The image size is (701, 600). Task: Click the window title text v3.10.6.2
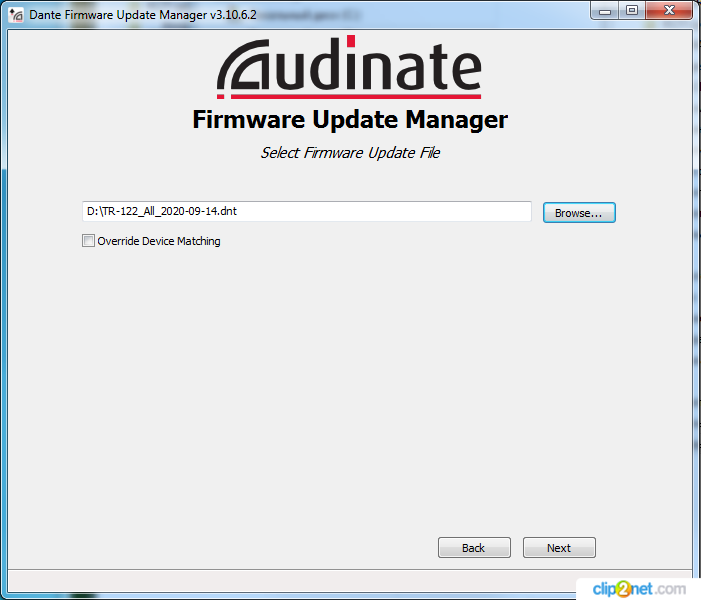point(233,15)
